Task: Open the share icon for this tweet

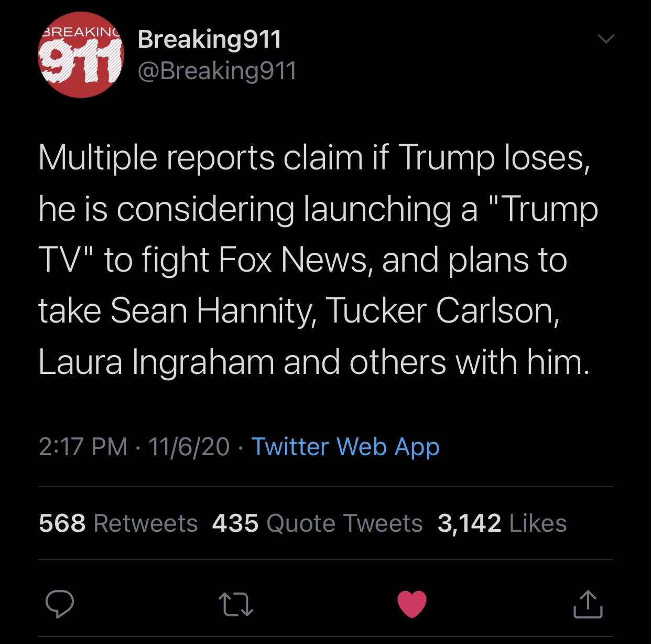Action: pos(588,604)
